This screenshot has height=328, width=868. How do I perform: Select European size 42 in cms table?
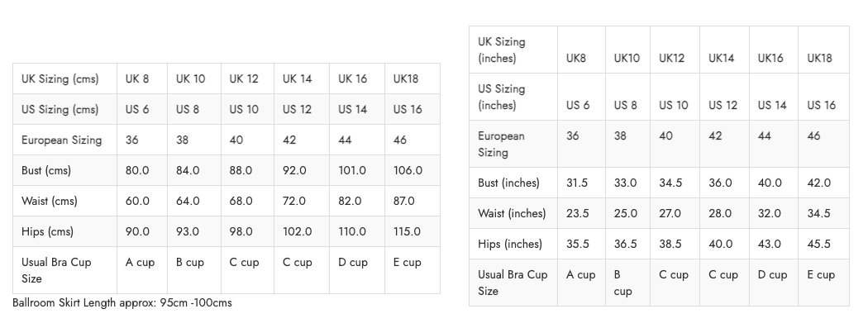click(x=289, y=140)
